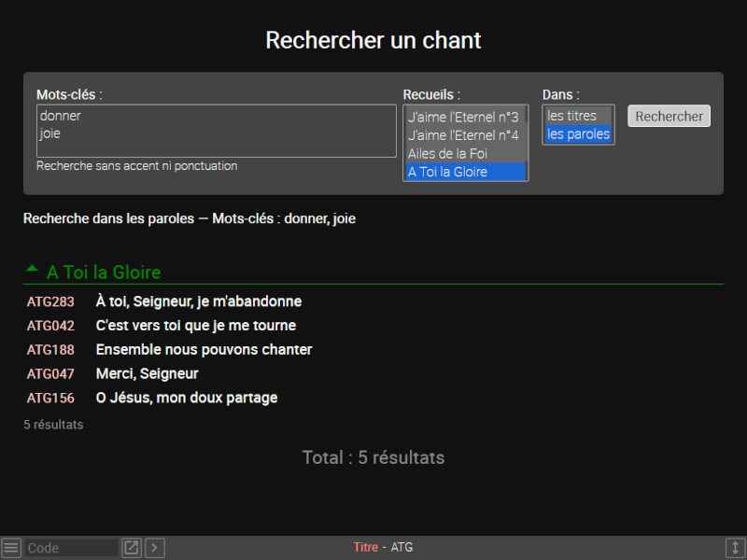747x560 pixels.
Task: Open the hamburger menu in bottom bar
Action: (10, 548)
